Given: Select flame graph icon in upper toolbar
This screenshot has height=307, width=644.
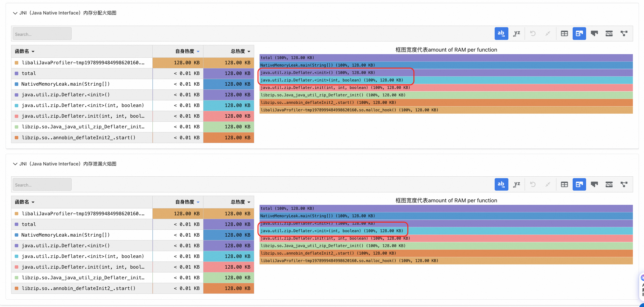Looking at the screenshot, I should tap(594, 34).
